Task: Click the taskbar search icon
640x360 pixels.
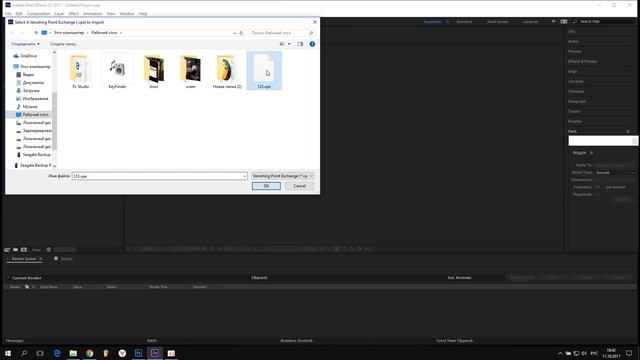Action: click(24, 353)
